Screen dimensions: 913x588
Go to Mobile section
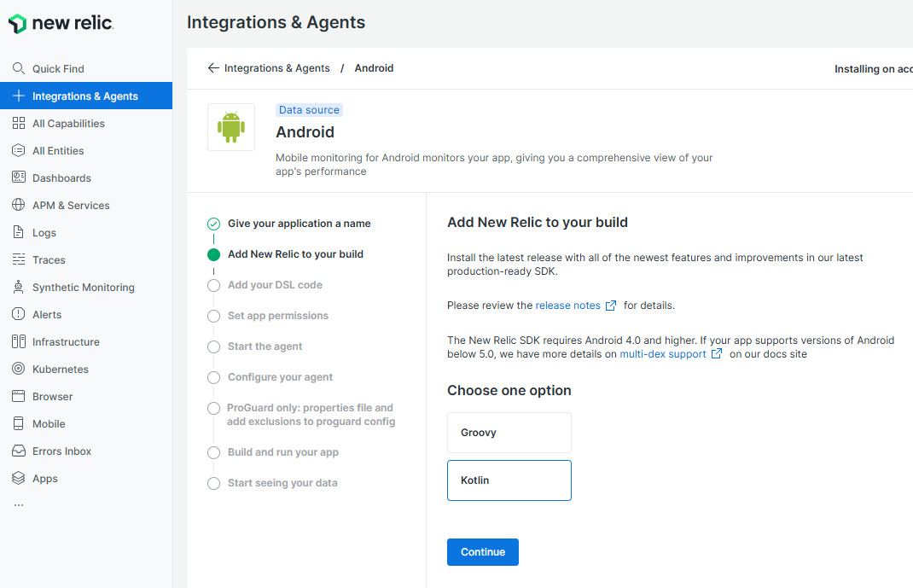(86, 424)
